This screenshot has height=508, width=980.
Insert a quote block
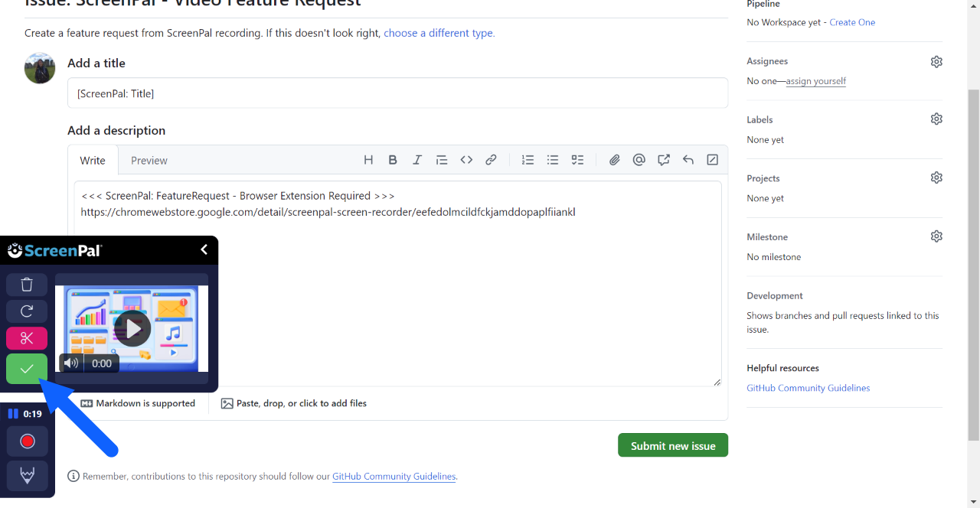[442, 160]
